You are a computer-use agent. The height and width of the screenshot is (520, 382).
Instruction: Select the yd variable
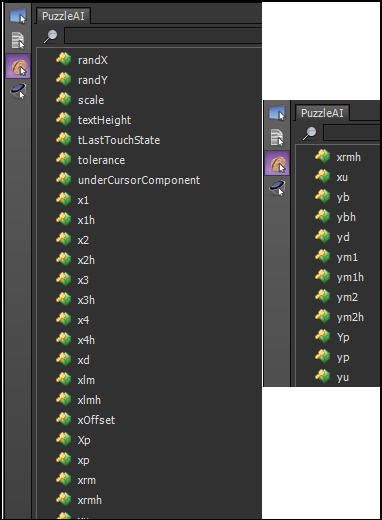tap(343, 237)
